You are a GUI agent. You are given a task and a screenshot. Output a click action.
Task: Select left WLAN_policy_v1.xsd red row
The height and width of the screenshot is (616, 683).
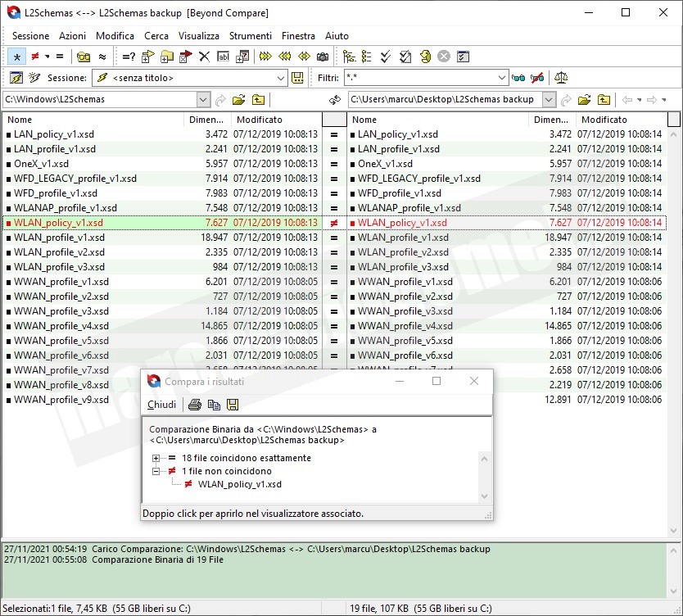162,223
